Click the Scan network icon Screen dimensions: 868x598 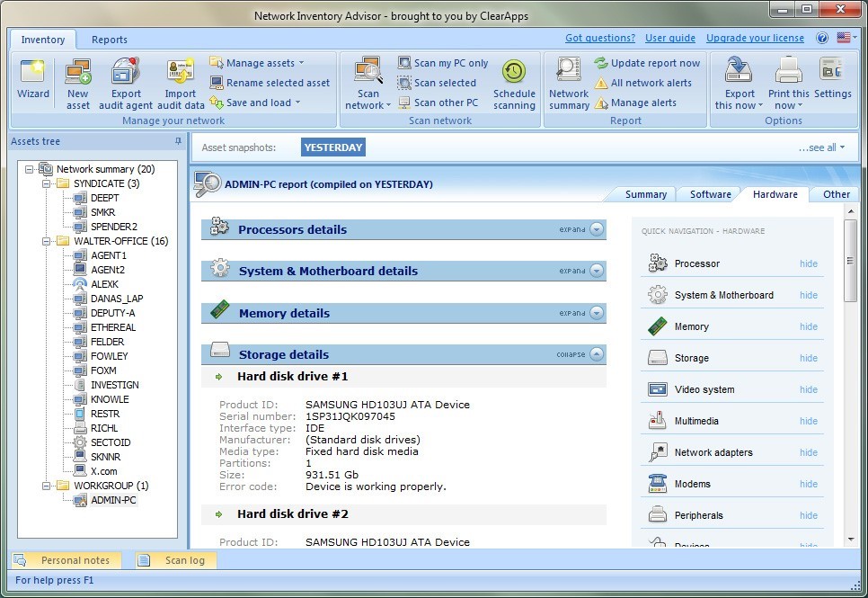[367, 81]
